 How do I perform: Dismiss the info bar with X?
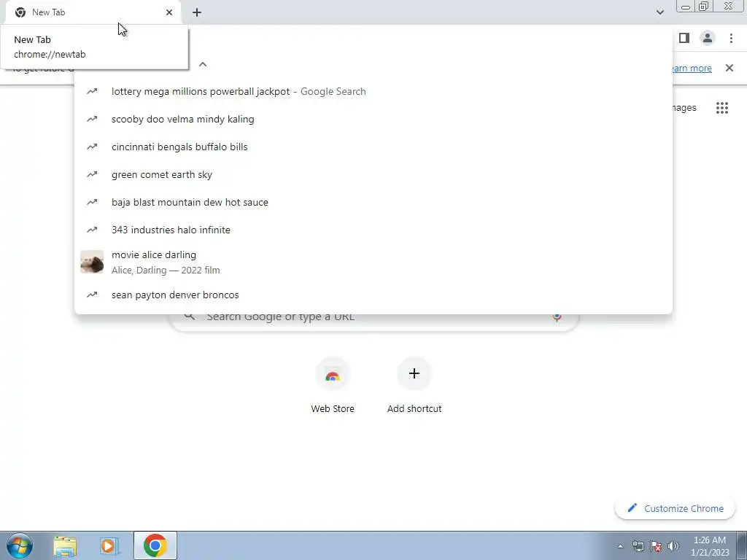(729, 68)
